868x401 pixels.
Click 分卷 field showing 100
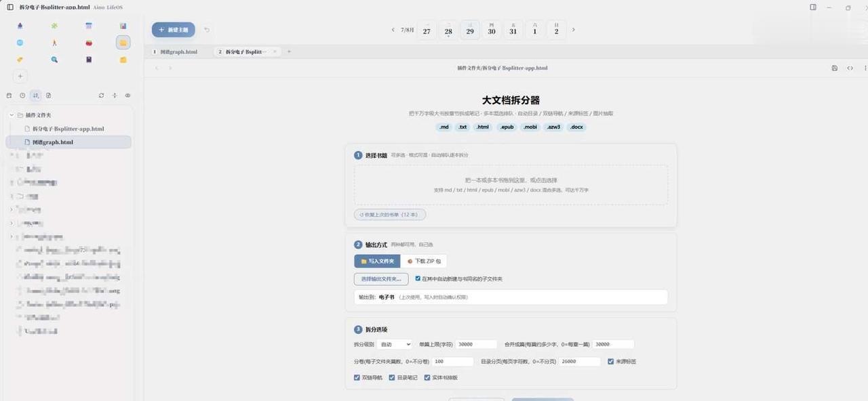click(452, 362)
